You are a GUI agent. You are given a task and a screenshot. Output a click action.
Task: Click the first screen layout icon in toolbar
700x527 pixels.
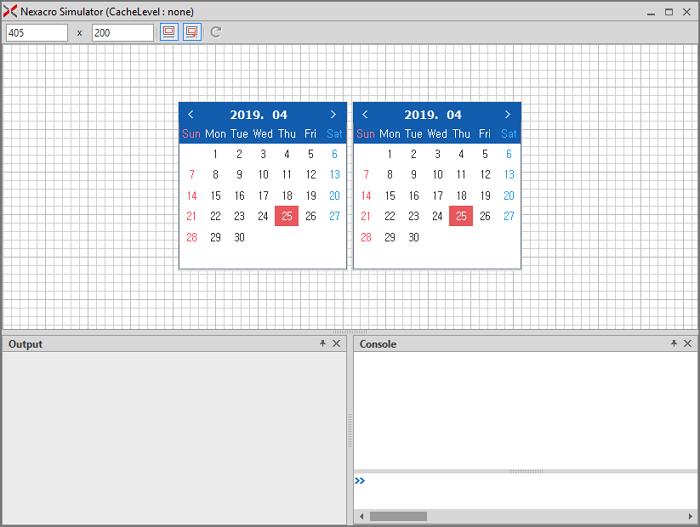point(169,32)
